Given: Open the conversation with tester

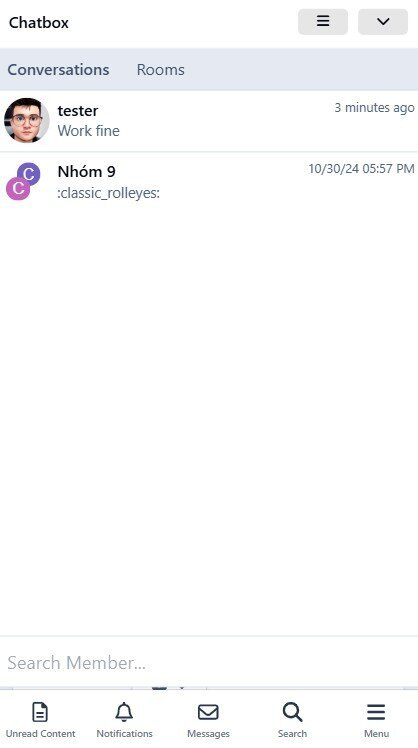Looking at the screenshot, I should [209, 121].
